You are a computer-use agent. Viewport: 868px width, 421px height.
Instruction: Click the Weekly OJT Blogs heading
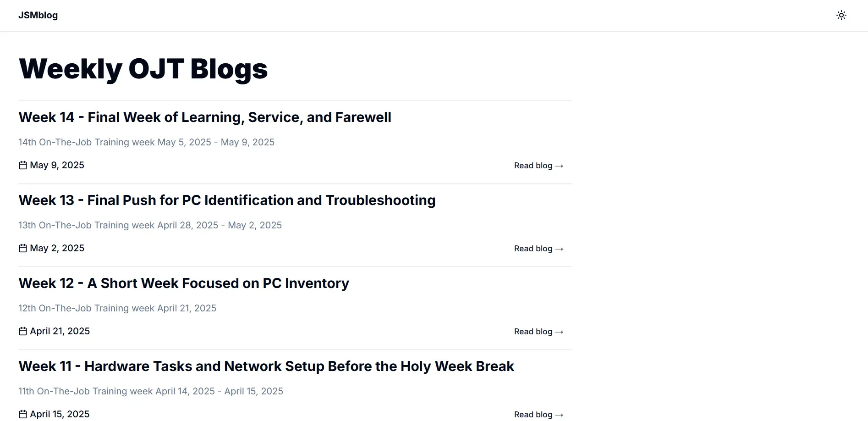coord(143,68)
